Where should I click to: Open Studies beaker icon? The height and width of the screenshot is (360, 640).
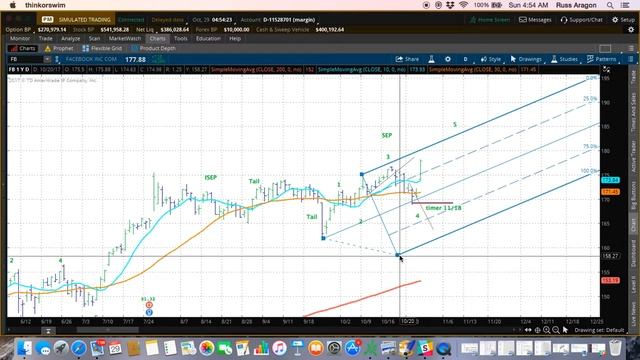click(554, 59)
